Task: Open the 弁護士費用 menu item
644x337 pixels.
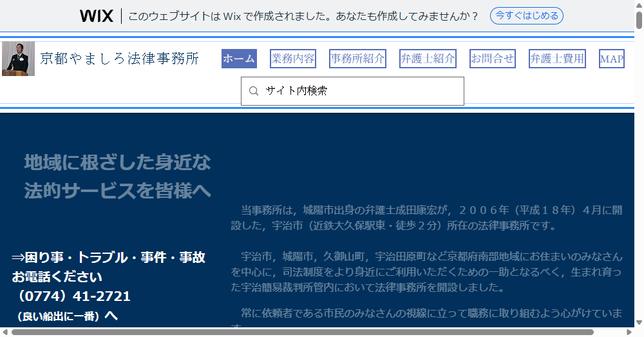Action: [x=557, y=59]
